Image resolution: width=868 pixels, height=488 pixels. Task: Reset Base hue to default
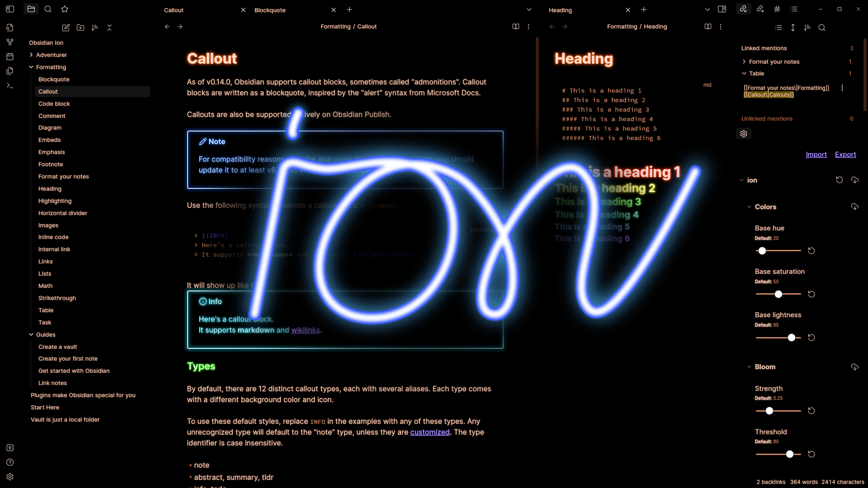coord(811,251)
